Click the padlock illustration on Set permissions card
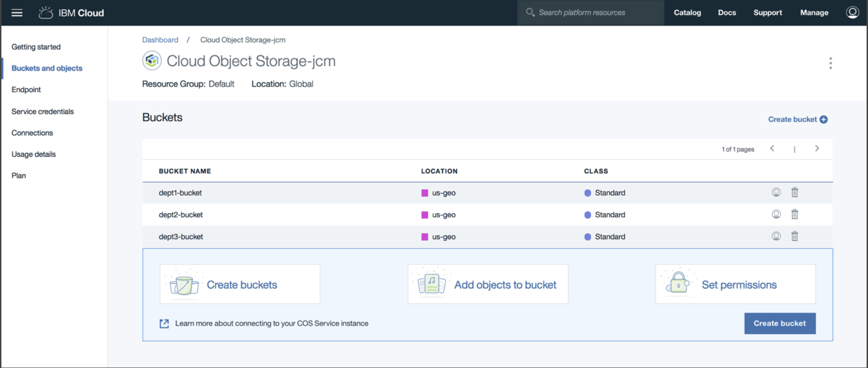The width and height of the screenshot is (868, 368). point(678,283)
